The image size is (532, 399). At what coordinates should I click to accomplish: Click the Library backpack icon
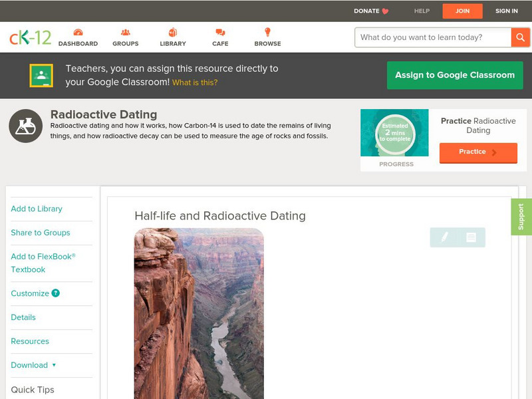coord(173,32)
